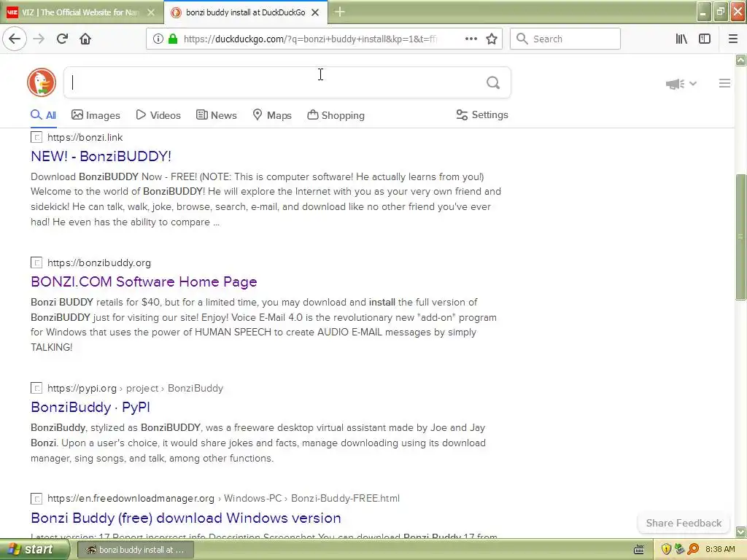Click the magnifier tray icon
Screen dimensions: 747x560
coord(693,549)
